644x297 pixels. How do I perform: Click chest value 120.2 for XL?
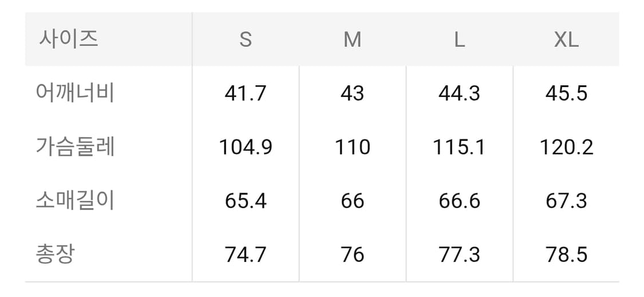click(566, 147)
